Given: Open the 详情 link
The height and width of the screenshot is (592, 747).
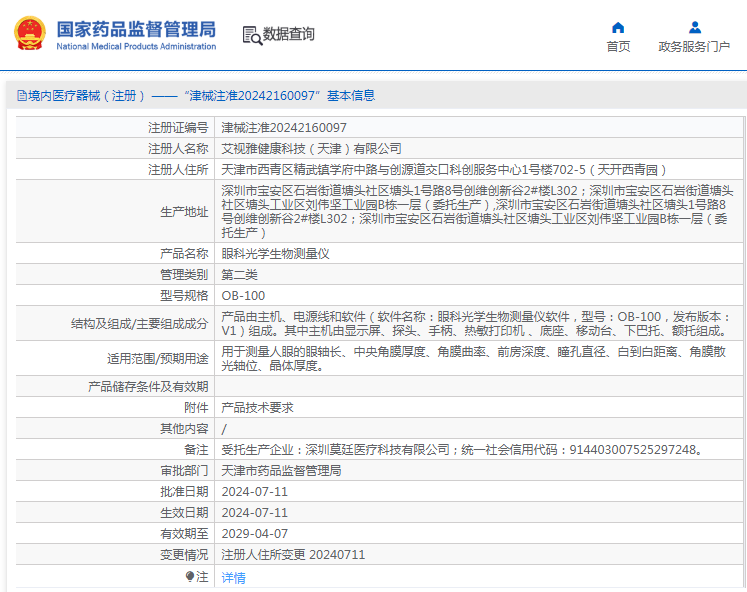Looking at the screenshot, I should point(233,578).
